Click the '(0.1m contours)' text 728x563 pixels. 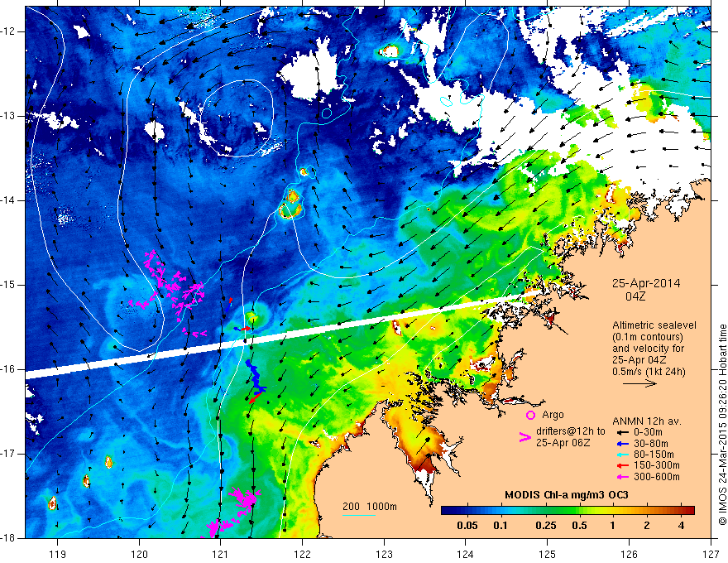click(648, 337)
